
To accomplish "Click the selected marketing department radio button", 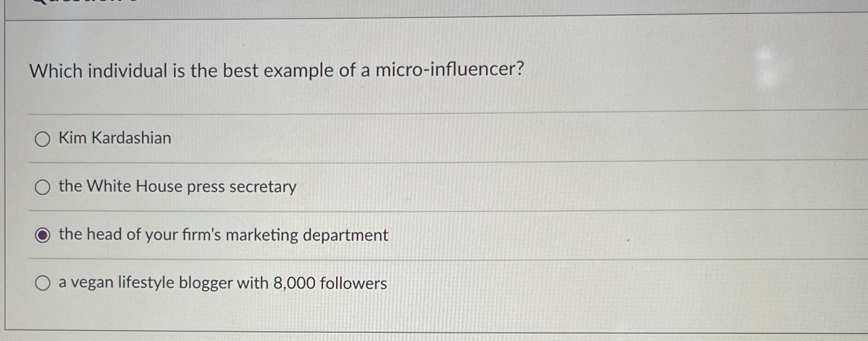I will tap(44, 234).
